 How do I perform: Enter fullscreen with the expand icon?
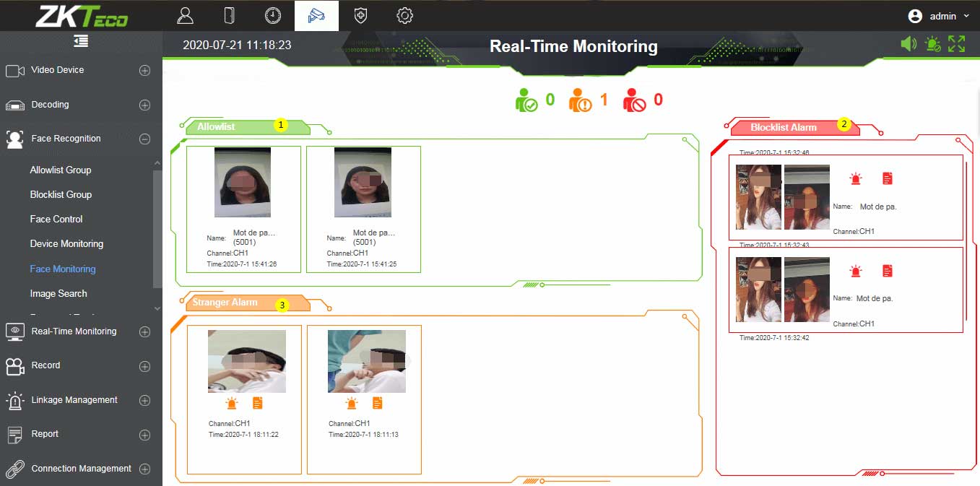pos(957,44)
